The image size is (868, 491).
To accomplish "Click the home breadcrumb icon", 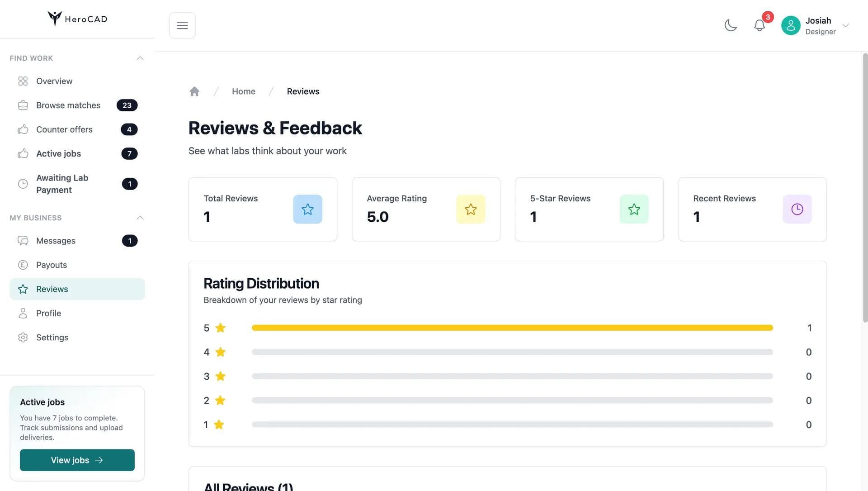I will [194, 91].
